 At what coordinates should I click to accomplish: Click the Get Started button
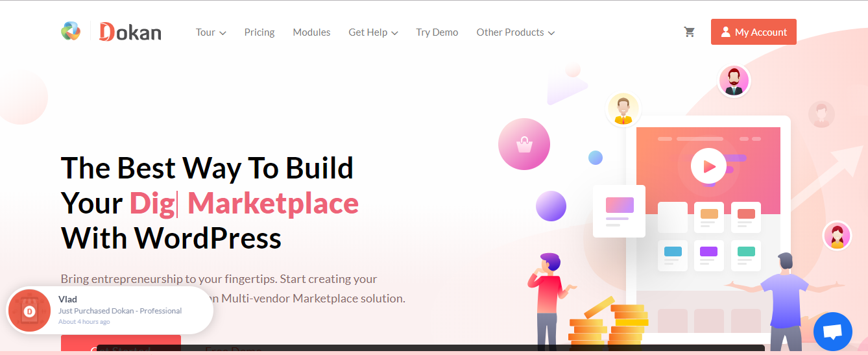(x=121, y=345)
